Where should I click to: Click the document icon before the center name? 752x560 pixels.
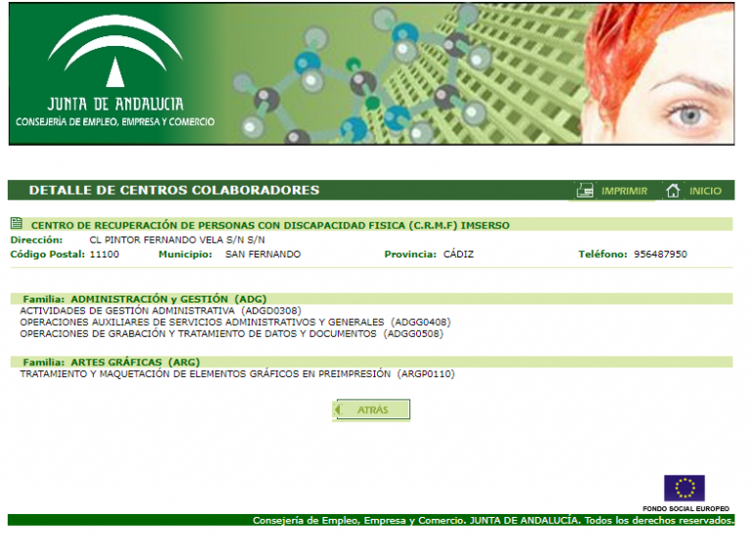(x=17, y=224)
